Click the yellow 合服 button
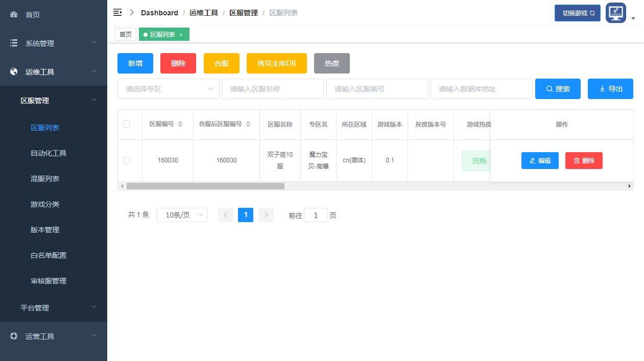This screenshot has width=644, height=361. pyautogui.click(x=222, y=63)
